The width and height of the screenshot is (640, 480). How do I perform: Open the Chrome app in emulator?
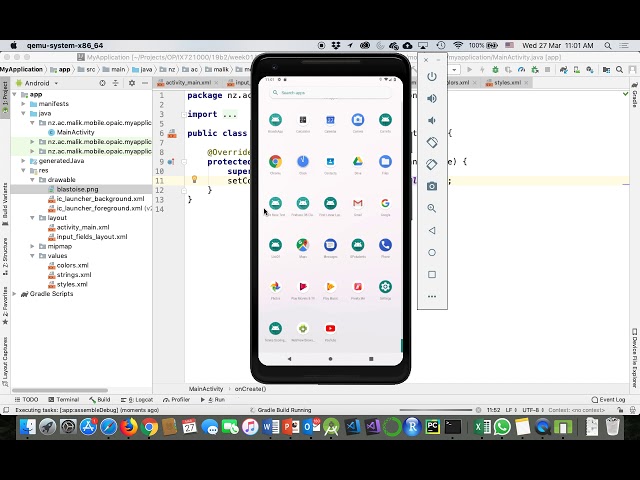pyautogui.click(x=276, y=162)
